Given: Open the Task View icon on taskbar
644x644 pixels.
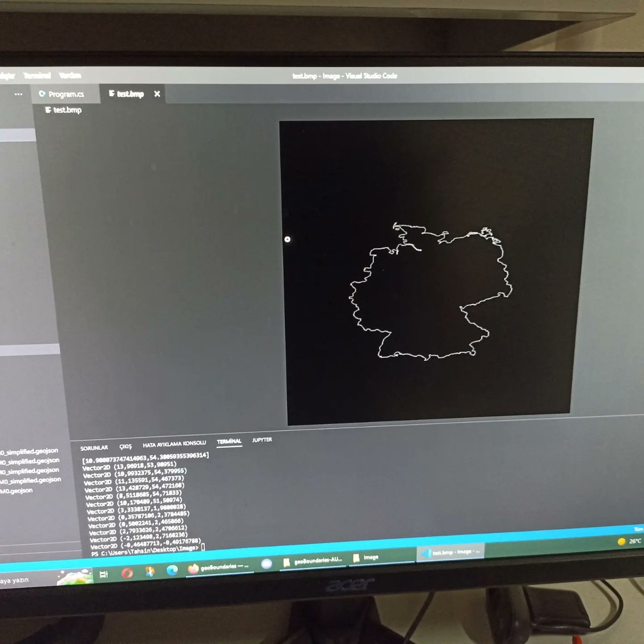Looking at the screenshot, I should coord(104,575).
